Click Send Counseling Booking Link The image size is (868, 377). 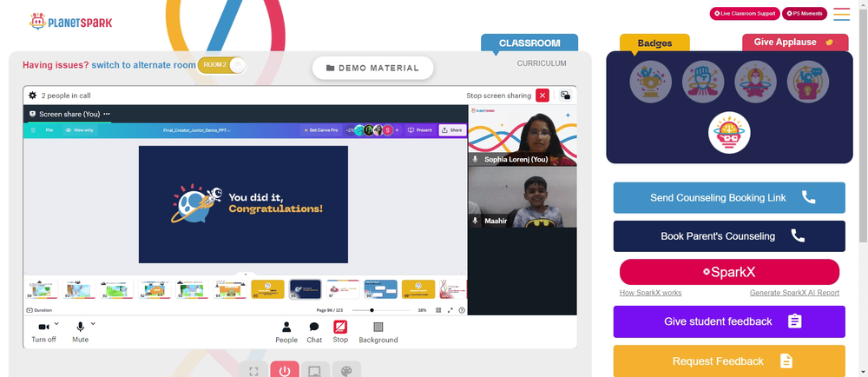click(729, 198)
